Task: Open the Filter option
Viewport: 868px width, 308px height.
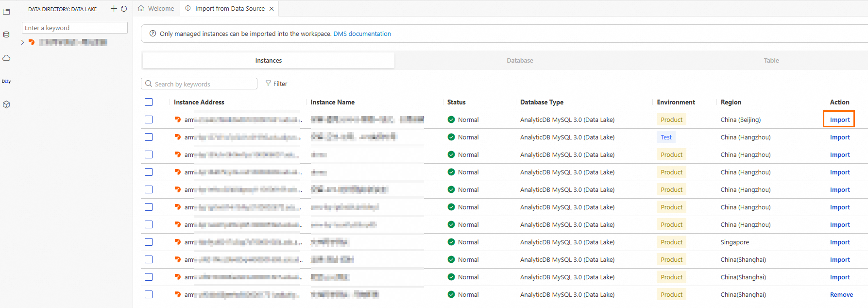Action: tap(276, 84)
